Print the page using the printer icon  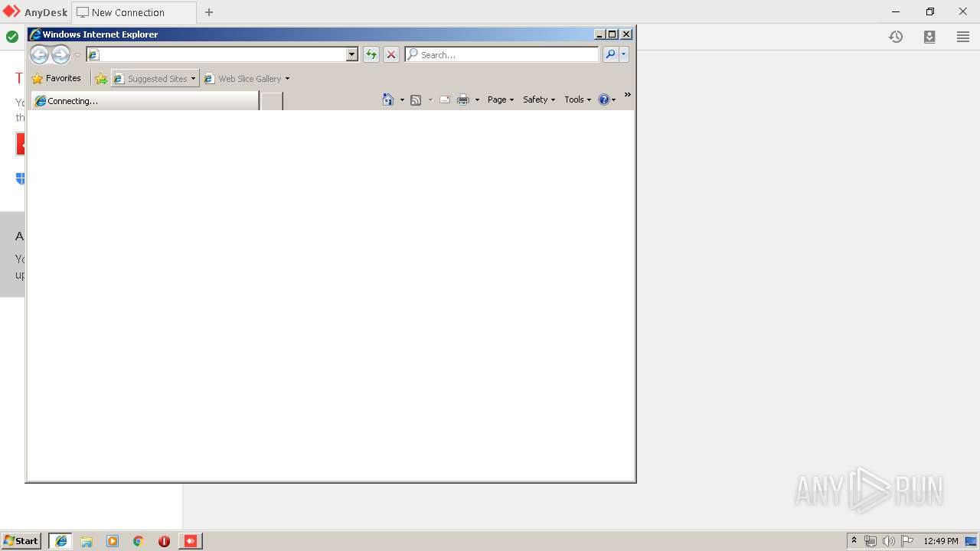463,99
